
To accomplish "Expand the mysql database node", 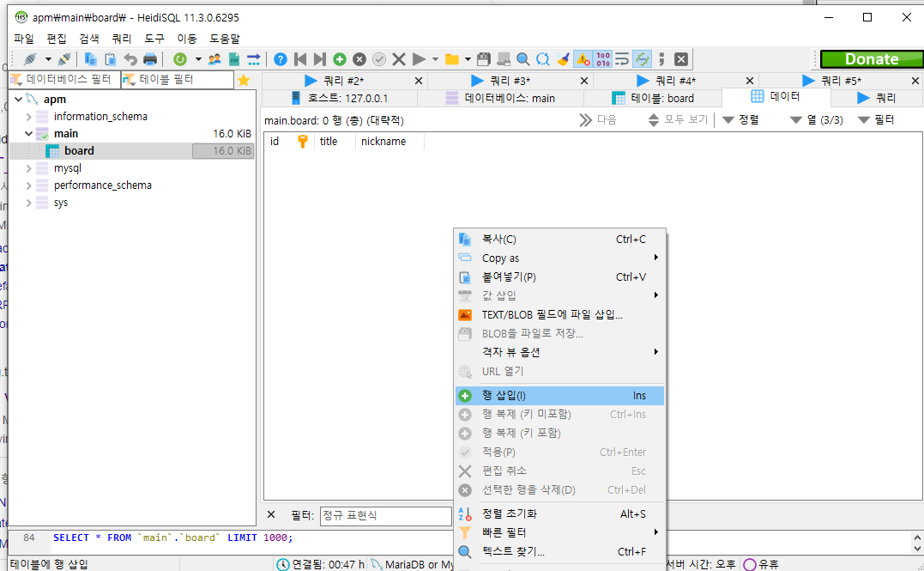I will [x=28, y=168].
